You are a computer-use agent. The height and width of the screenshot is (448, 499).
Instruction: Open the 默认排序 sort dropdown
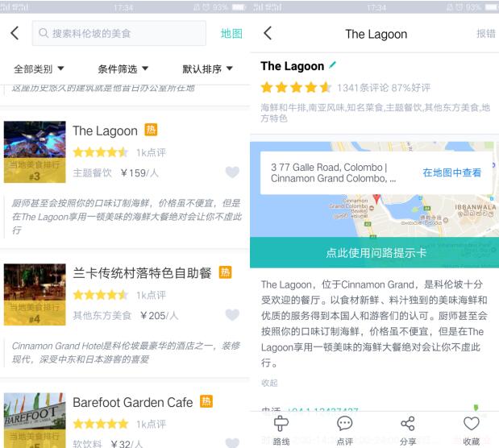coord(207,68)
